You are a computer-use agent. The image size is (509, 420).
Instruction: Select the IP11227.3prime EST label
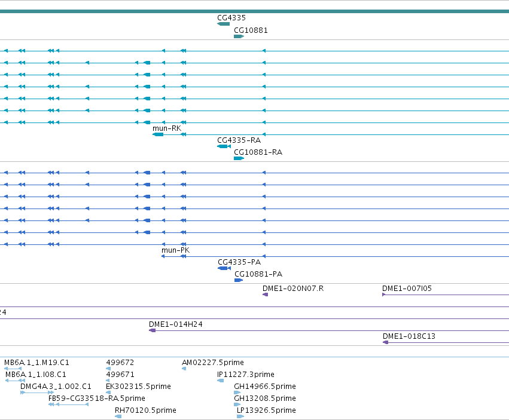(246, 375)
